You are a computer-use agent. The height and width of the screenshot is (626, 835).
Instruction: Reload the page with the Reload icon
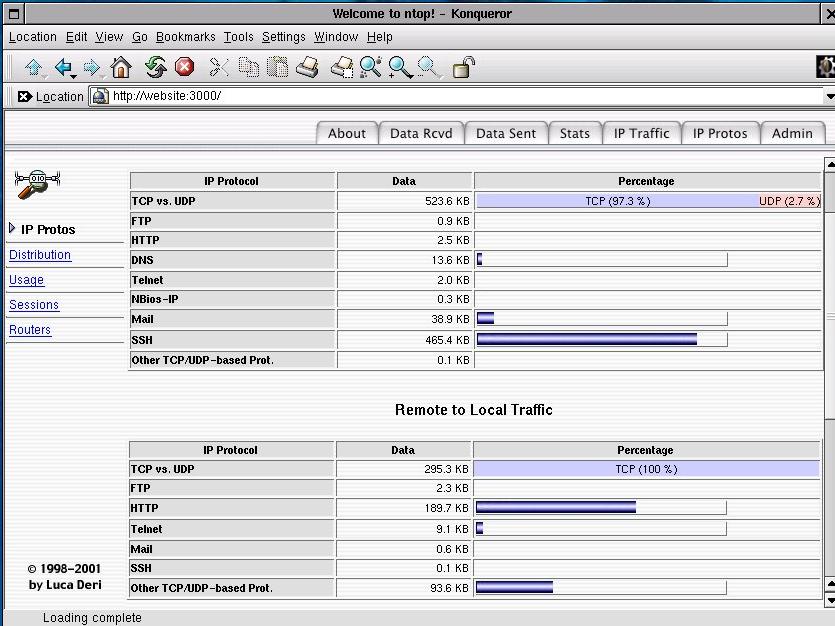[x=155, y=67]
